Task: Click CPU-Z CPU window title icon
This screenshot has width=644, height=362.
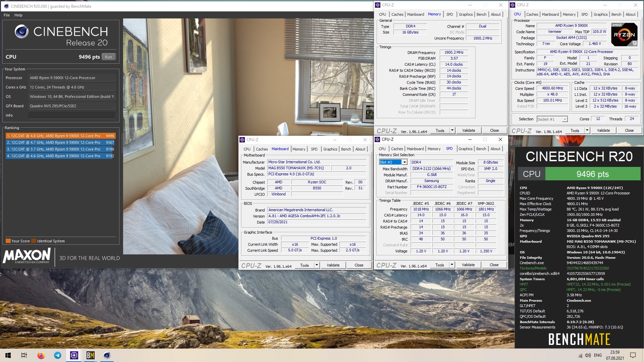Action: coord(513,5)
